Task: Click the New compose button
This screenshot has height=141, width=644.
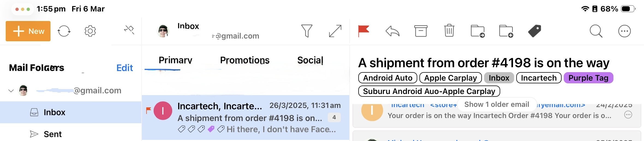Action: 28,31
